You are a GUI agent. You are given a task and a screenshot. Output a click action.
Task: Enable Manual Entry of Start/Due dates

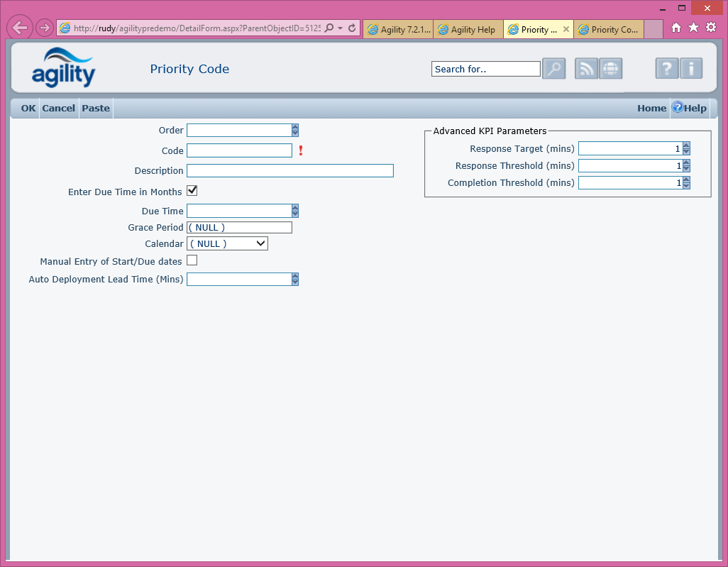click(192, 260)
